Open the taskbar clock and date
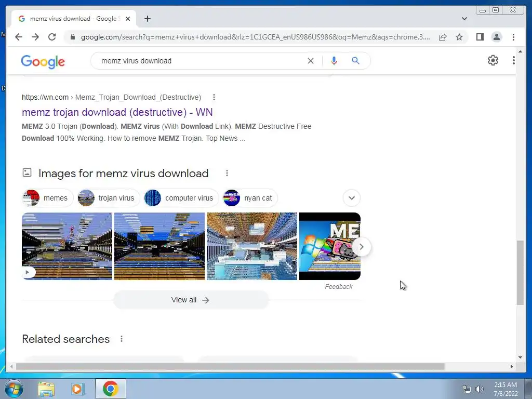532x399 pixels. (x=506, y=389)
